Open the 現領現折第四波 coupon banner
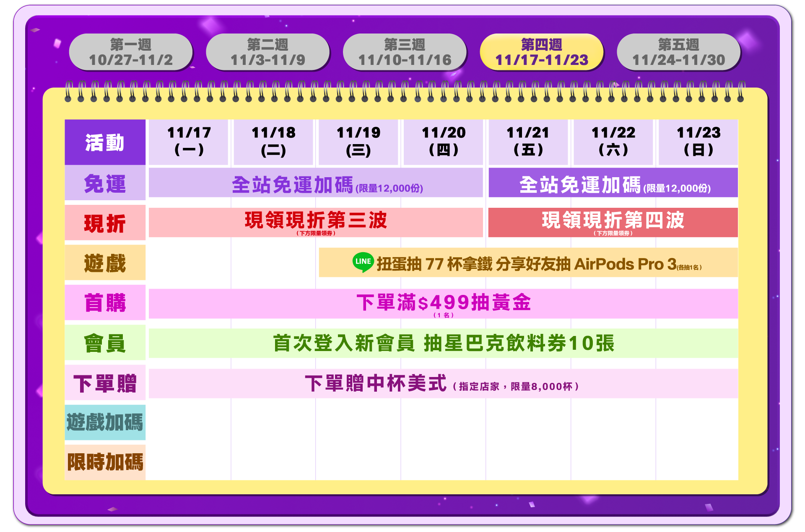Viewport: 805px width, 532px height. point(613,222)
